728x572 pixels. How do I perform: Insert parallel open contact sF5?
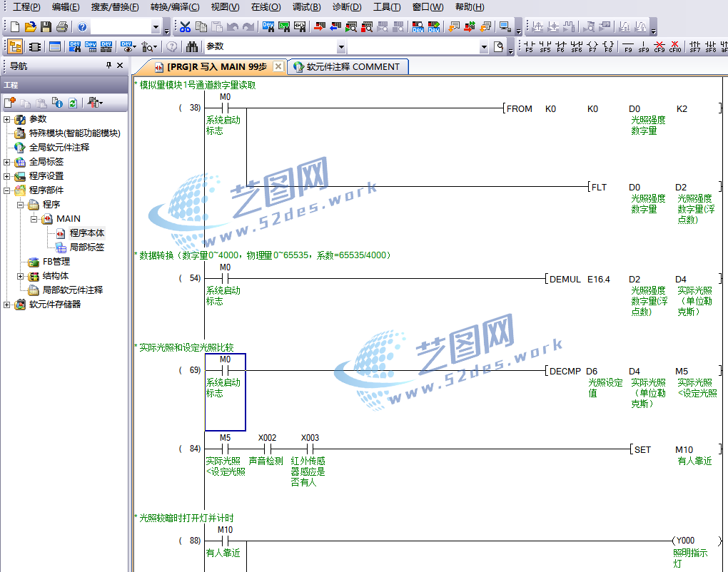point(545,46)
